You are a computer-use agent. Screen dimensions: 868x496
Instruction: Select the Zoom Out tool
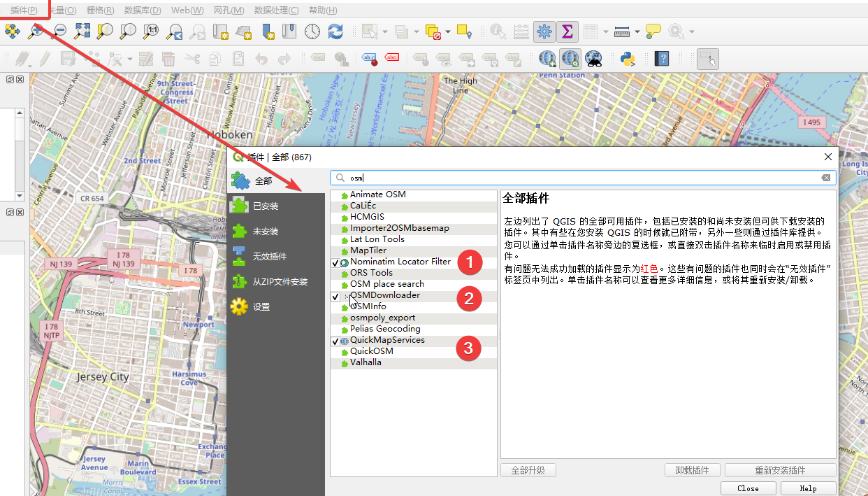tap(59, 31)
